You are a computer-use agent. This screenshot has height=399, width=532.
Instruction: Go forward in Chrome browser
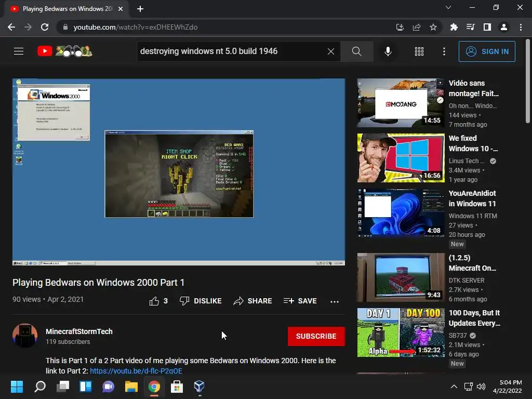28,27
